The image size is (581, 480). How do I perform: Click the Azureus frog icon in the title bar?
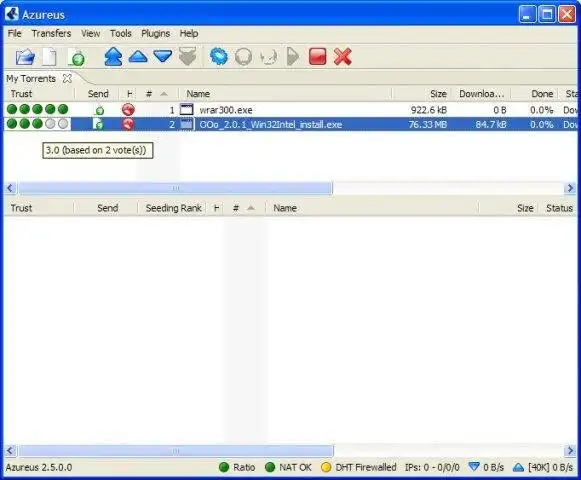coord(12,14)
